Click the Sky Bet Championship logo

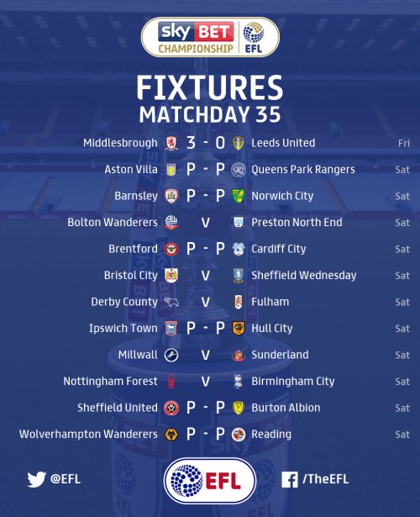click(210, 37)
